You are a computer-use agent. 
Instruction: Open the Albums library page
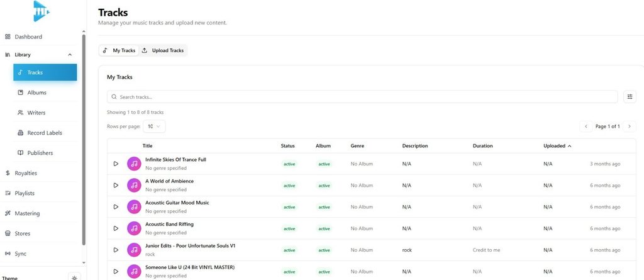[x=45, y=92]
